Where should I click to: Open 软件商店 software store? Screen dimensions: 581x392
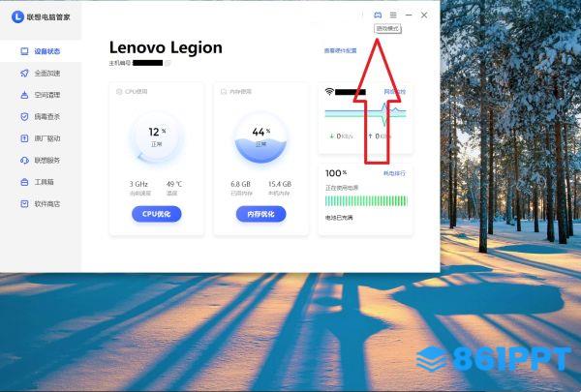point(41,204)
